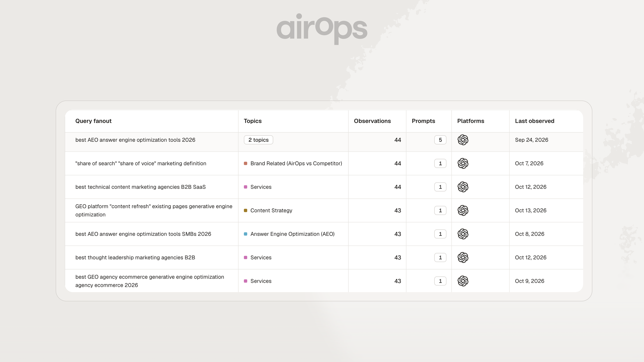The width and height of the screenshot is (644, 362).
Task: Sort by the Observations column header
Action: (x=372, y=121)
